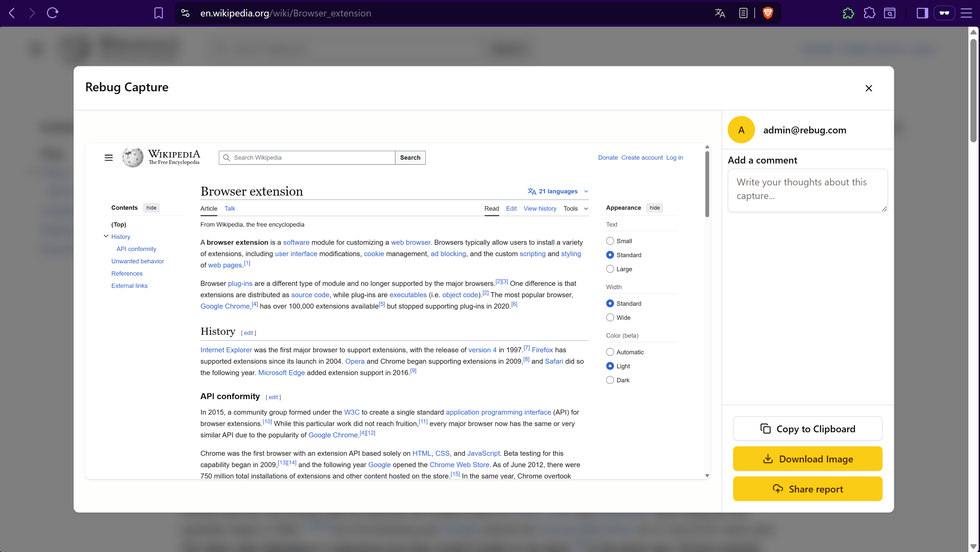Reload the page with the refresh icon
The height and width of the screenshot is (552, 980).
tap(52, 13)
